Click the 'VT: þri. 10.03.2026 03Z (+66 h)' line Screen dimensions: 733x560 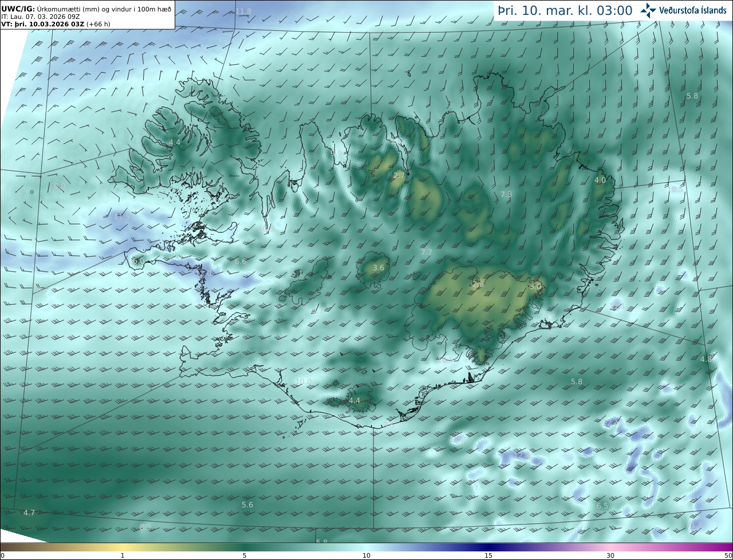click(x=56, y=25)
